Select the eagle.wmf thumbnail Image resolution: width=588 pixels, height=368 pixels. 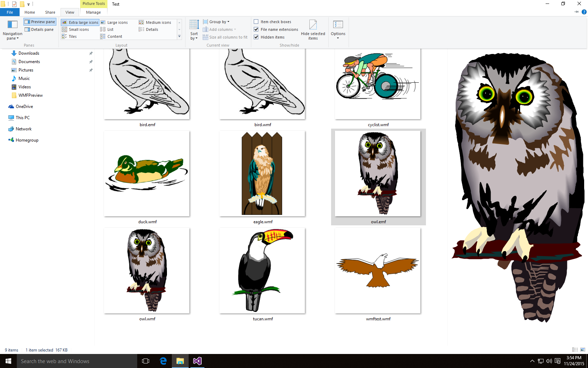pyautogui.click(x=262, y=173)
